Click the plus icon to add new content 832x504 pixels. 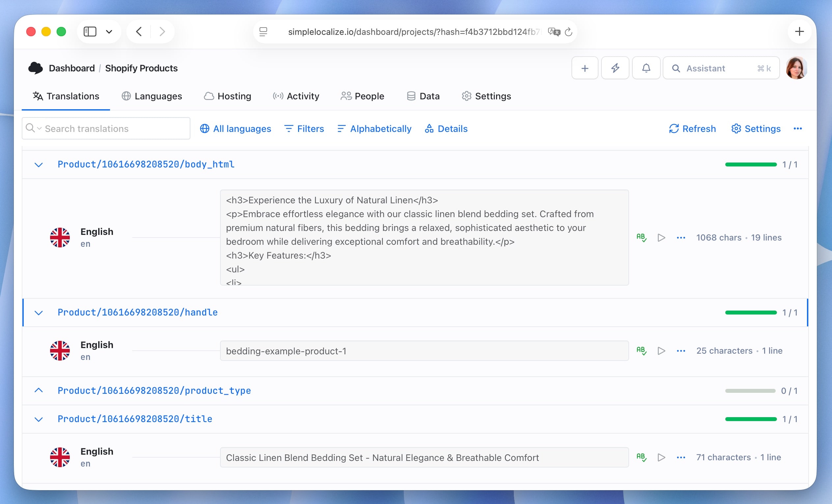pos(585,68)
